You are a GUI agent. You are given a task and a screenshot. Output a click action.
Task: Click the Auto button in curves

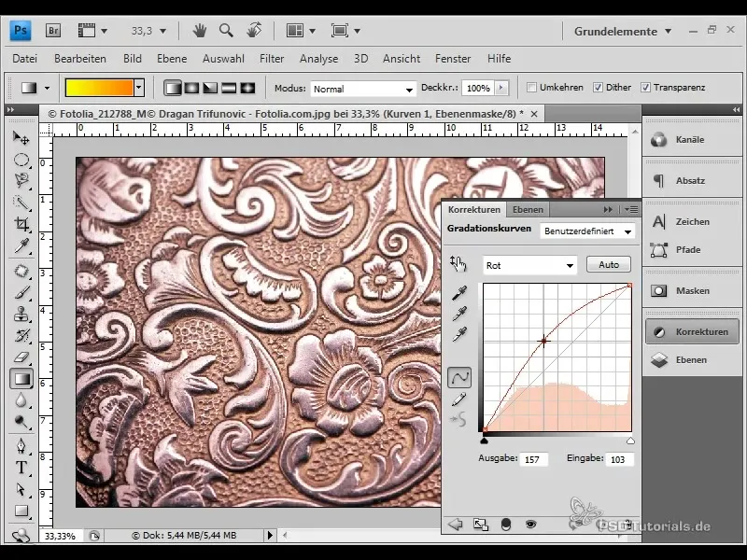tap(609, 264)
